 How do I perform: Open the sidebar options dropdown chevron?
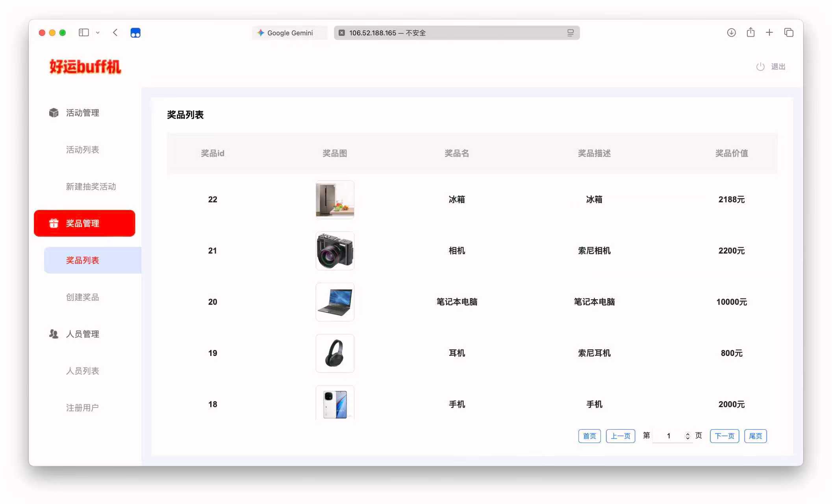point(98,33)
